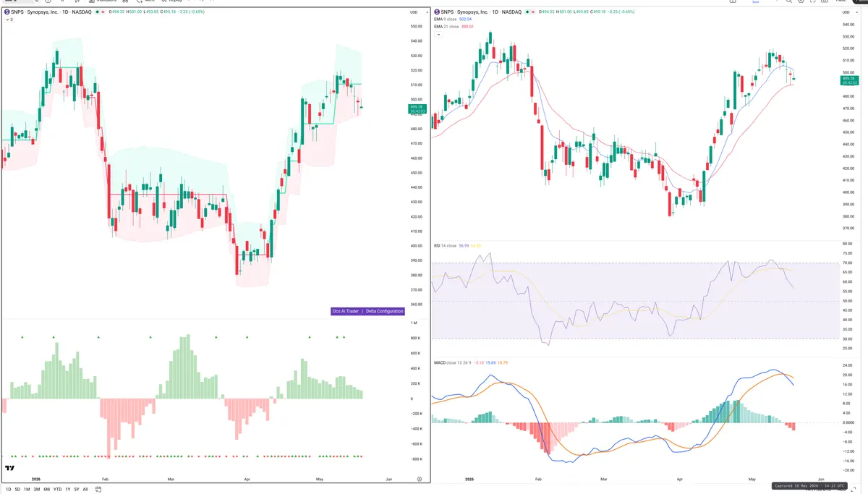Select the 1M time range

coord(27,490)
